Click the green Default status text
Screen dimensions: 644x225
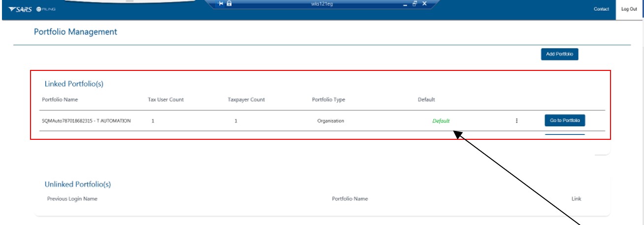(441, 121)
